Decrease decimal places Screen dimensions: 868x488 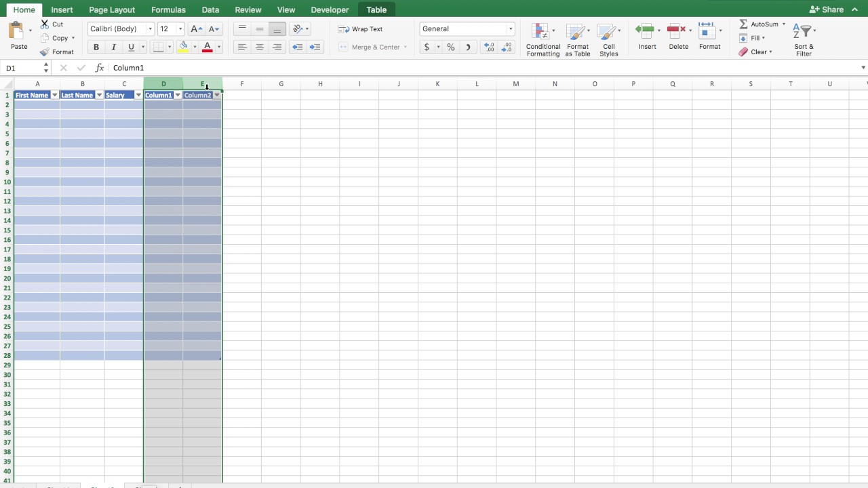pos(507,47)
